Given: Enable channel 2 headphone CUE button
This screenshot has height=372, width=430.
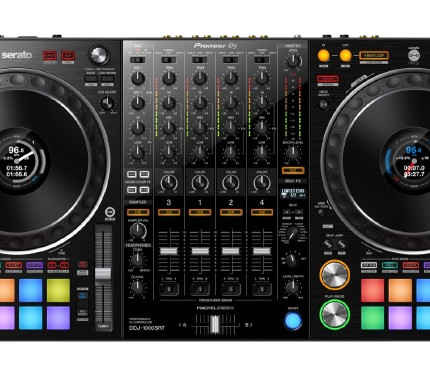Looking at the screenshot, I should click(231, 212).
